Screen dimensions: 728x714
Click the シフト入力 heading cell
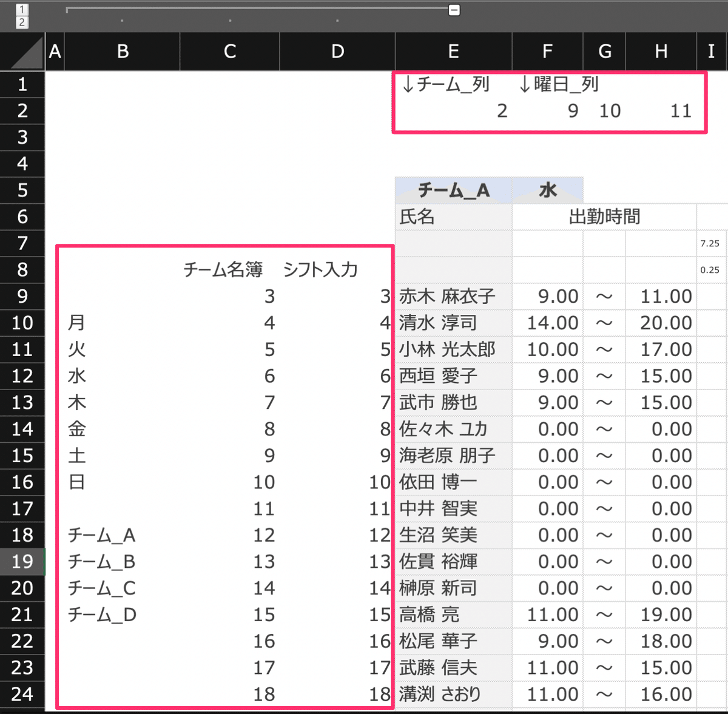click(x=337, y=270)
